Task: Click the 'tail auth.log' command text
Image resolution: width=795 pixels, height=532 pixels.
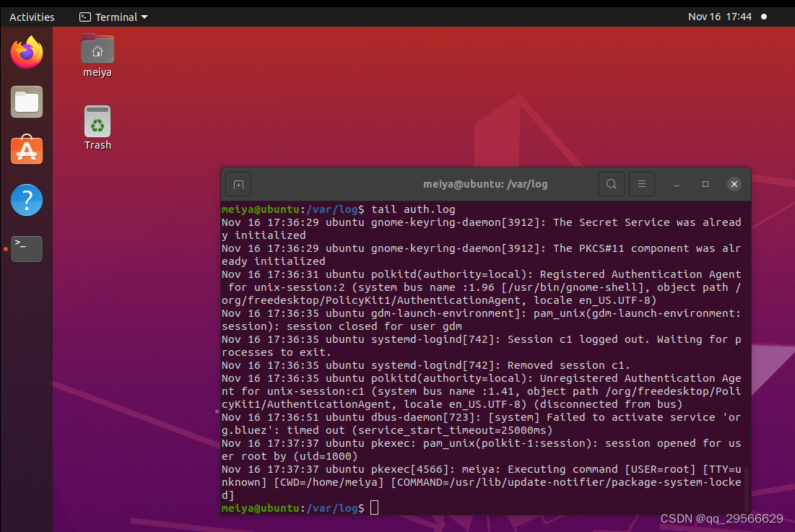Action: click(x=413, y=209)
